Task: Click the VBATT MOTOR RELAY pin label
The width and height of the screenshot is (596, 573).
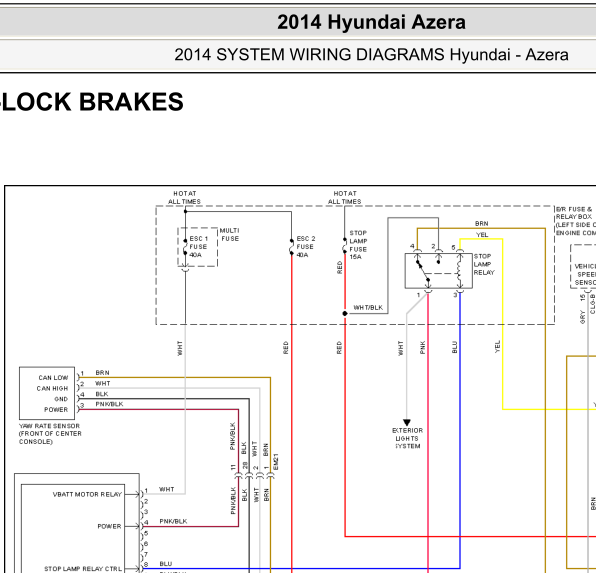Action: pyautogui.click(x=87, y=494)
